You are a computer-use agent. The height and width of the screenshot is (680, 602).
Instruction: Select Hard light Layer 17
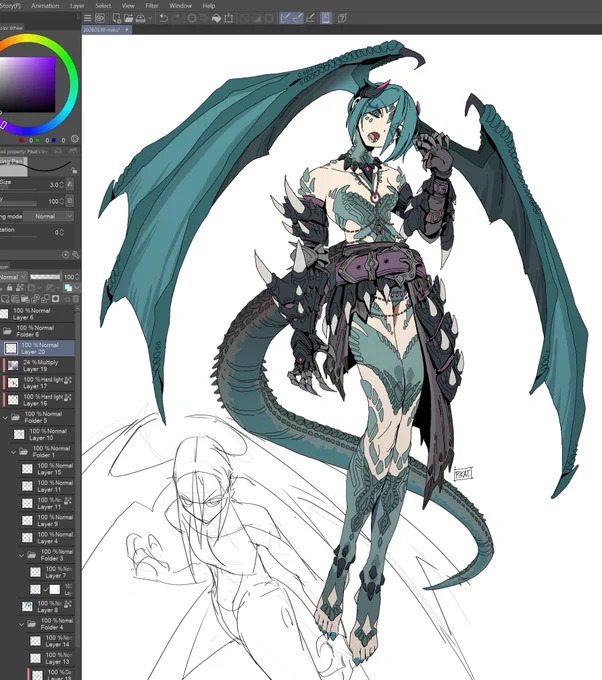pos(38,382)
